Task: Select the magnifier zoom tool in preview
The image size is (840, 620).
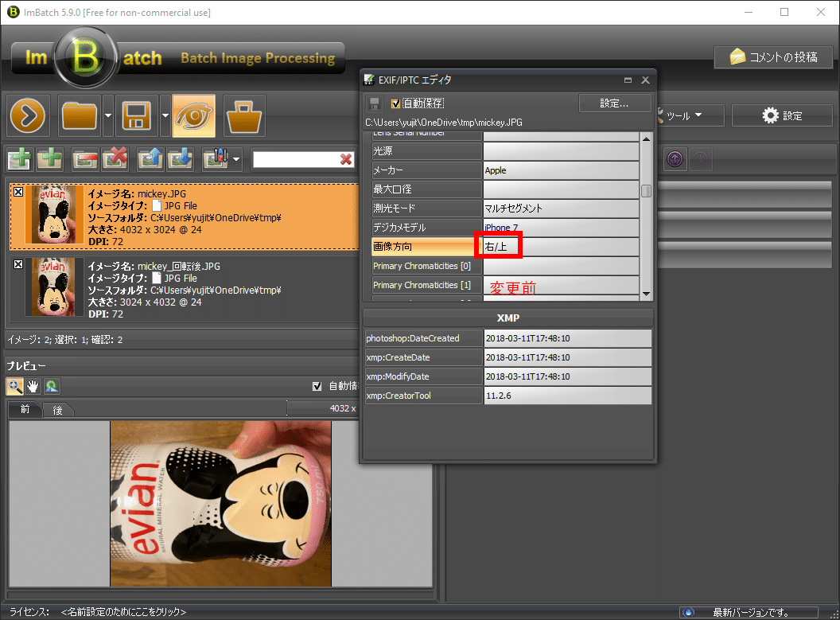Action: [x=15, y=386]
